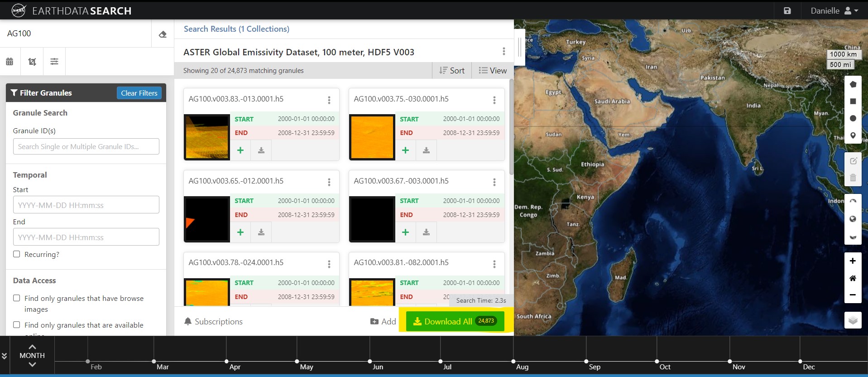Switch to North Polar projection

coord(853,202)
